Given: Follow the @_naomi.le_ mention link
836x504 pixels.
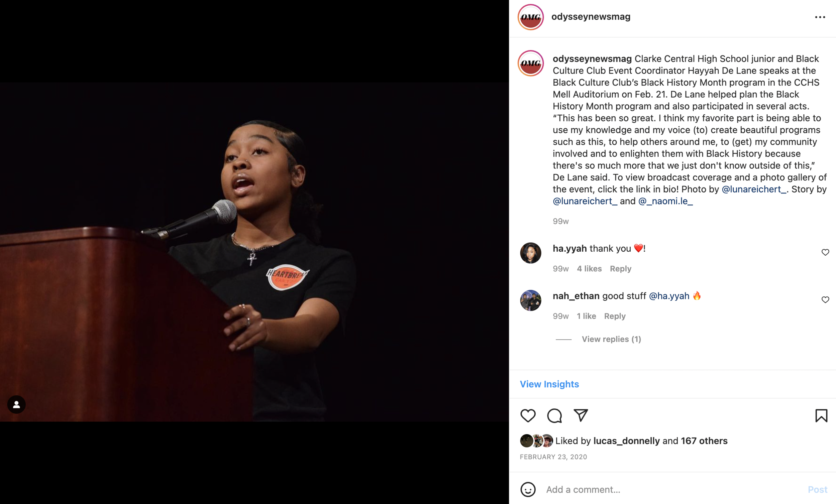Looking at the screenshot, I should pyautogui.click(x=665, y=201).
